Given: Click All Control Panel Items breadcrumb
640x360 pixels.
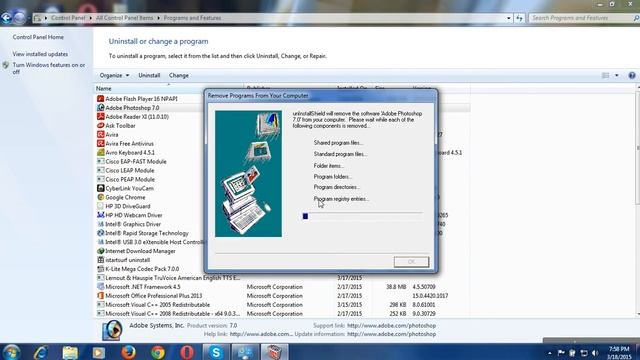Looking at the screenshot, I should pyautogui.click(x=124, y=18).
